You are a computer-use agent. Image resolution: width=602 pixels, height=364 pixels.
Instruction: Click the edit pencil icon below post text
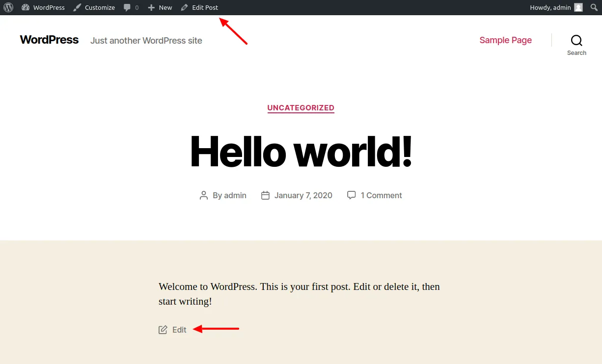click(x=163, y=330)
